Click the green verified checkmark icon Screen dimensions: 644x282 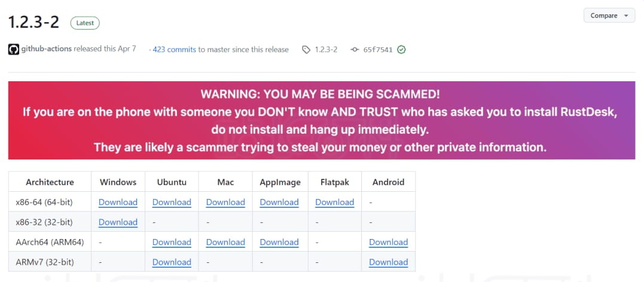tap(401, 50)
